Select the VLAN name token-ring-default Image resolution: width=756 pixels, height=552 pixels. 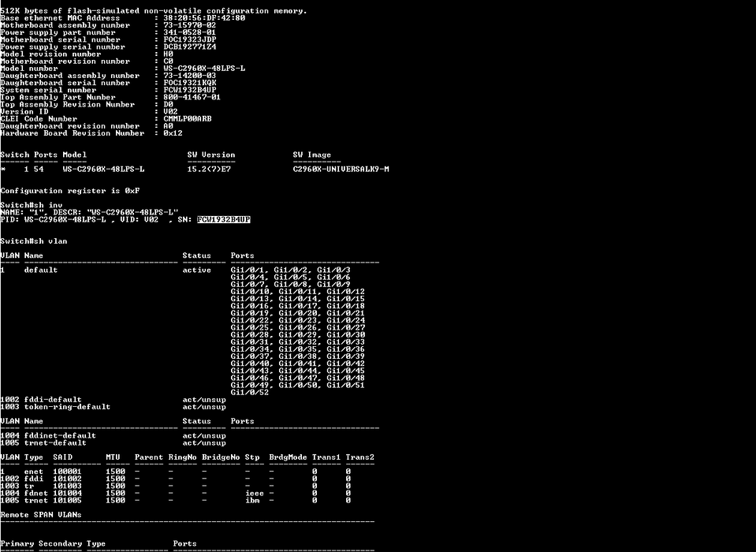coord(68,407)
